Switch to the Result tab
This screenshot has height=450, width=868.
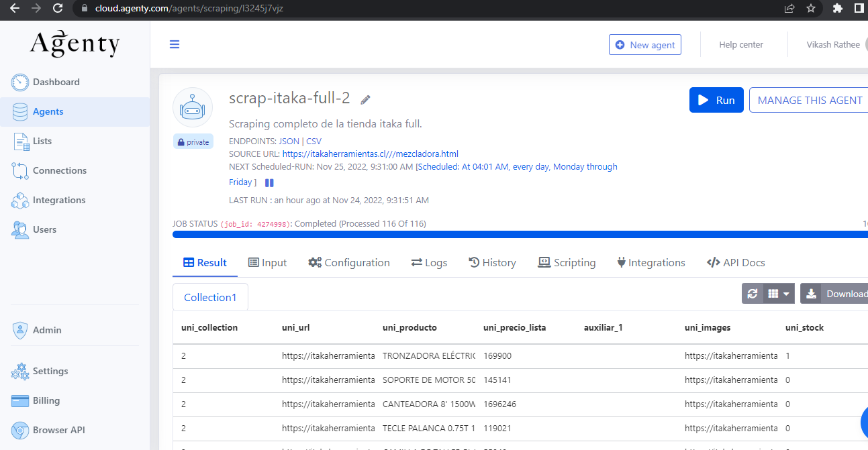tap(205, 263)
